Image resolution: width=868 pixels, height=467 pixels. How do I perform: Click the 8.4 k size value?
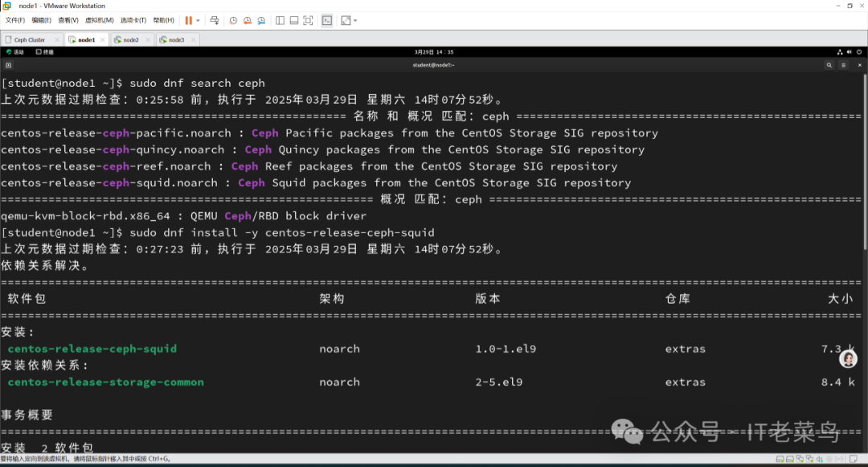point(838,382)
